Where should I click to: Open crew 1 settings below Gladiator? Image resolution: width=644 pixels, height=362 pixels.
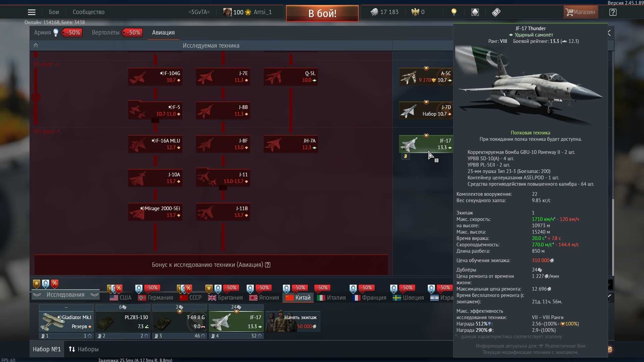pos(66,336)
